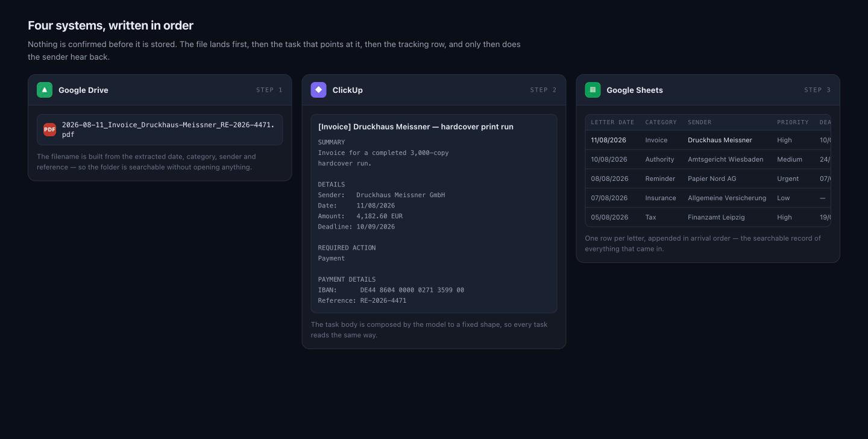Click the Google Drive card title
868x439 pixels.
click(83, 90)
